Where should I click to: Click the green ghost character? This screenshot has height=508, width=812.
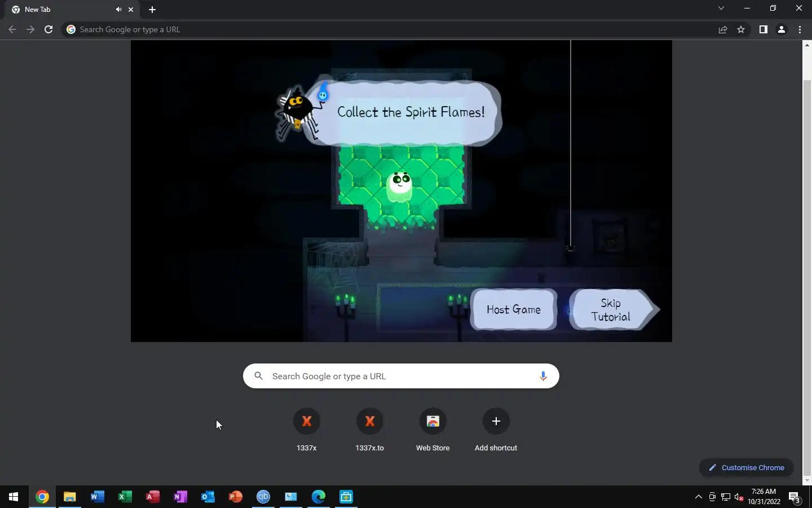click(400, 186)
